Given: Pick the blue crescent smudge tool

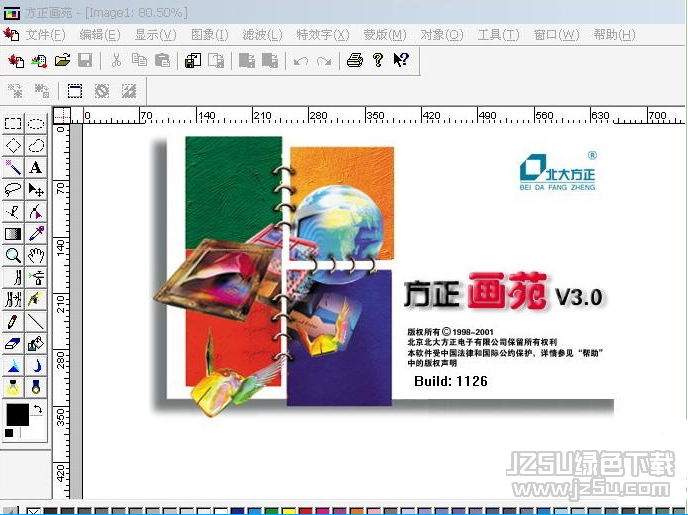Looking at the screenshot, I should (36, 366).
